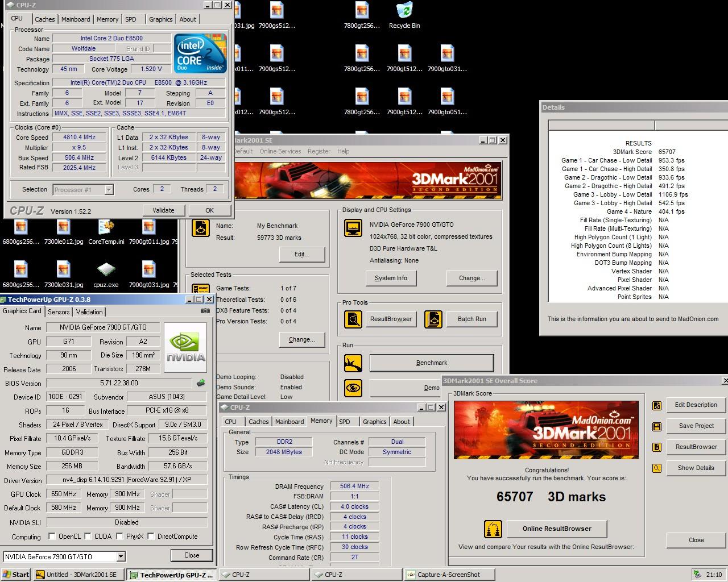Enable the PhysX checkbox in GPU-Z
The image size is (728, 582).
point(119,536)
